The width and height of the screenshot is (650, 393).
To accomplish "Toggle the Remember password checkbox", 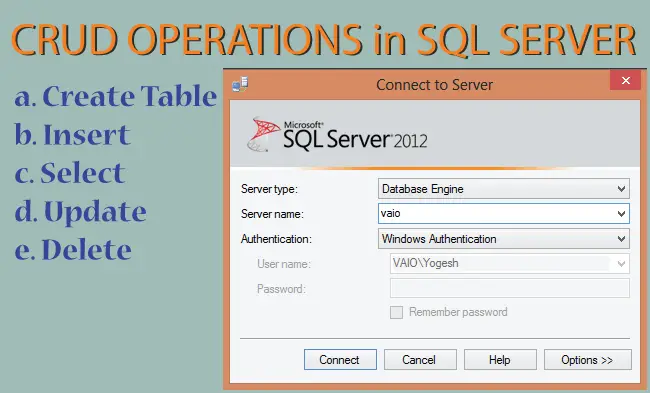I will pos(396,312).
